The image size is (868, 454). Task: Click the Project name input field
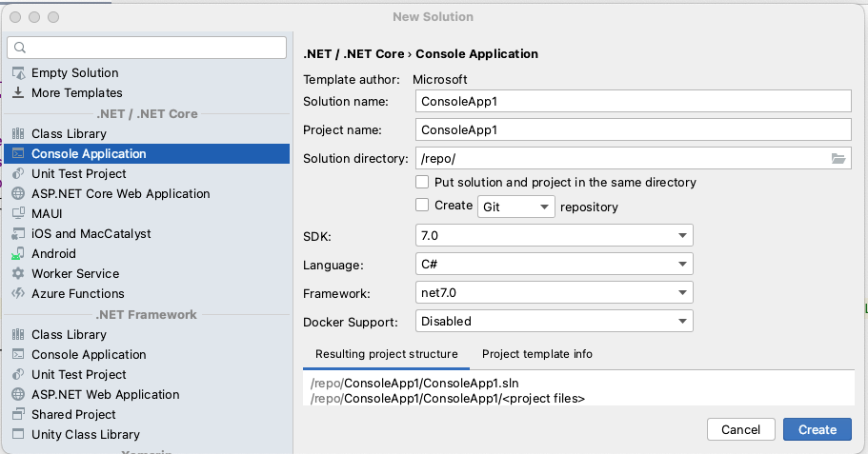[634, 130]
